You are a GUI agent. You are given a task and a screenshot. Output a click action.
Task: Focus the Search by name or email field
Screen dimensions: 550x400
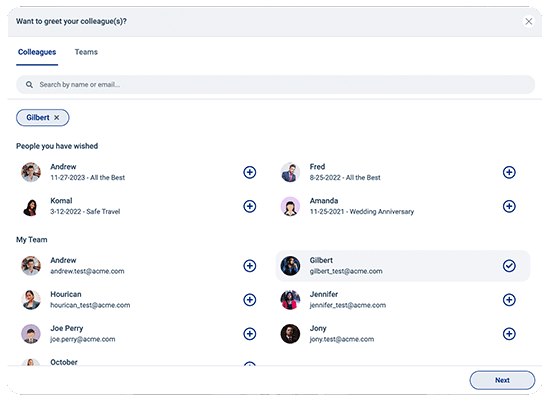pos(275,85)
